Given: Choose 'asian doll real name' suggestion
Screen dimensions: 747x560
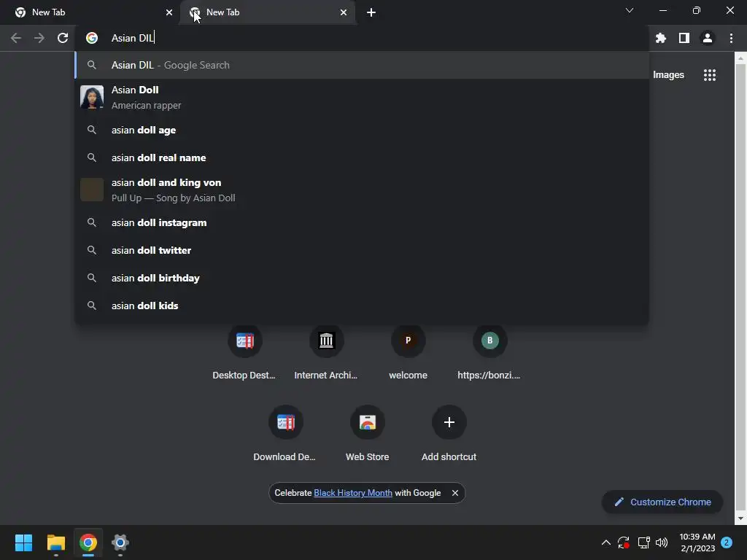Looking at the screenshot, I should (x=362, y=157).
